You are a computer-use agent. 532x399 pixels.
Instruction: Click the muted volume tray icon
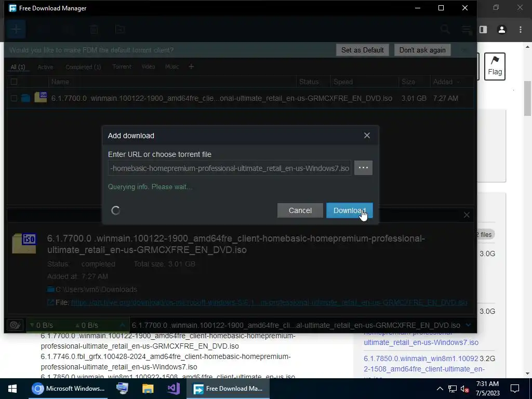464,389
